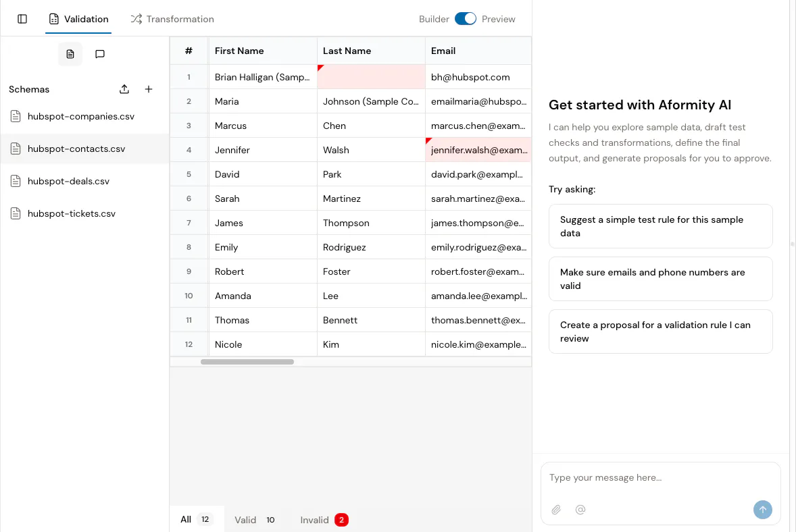
Task: Click the file icon beside hubspot-deals.csv
Action: pyautogui.click(x=16, y=181)
